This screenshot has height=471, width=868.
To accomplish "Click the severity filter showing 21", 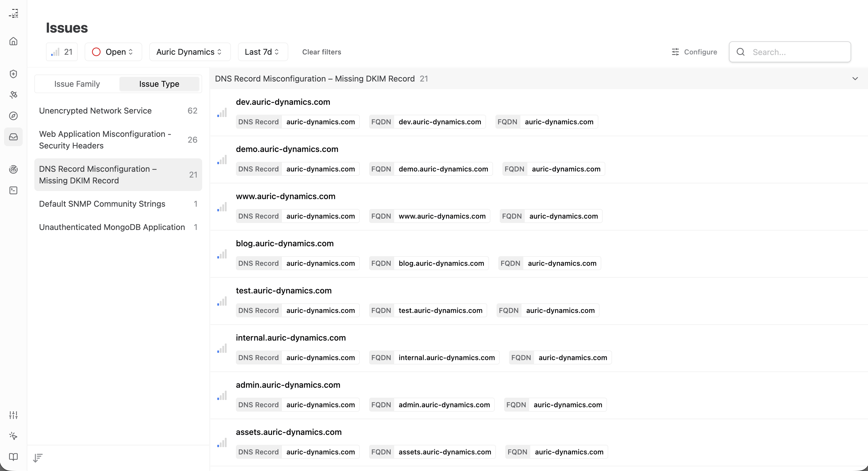I will [62, 52].
